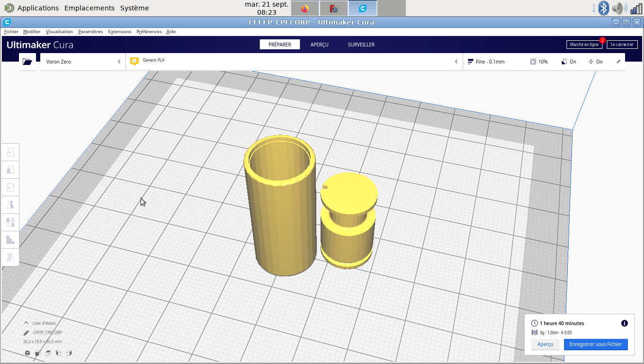The height and width of the screenshot is (364, 644).
Task: Open print info details icon
Action: [x=625, y=323]
